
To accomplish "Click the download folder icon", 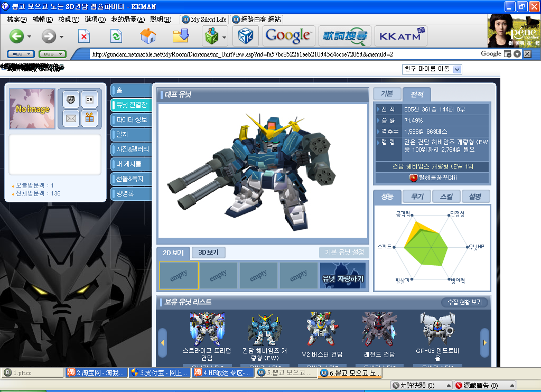I will click(181, 36).
